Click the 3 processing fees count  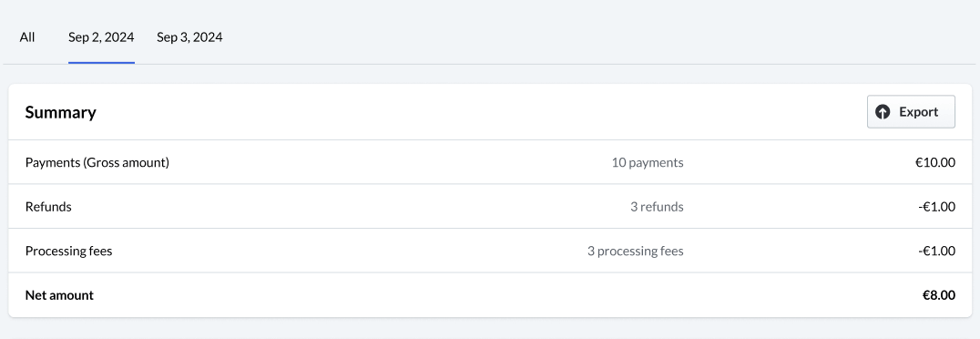tap(636, 252)
